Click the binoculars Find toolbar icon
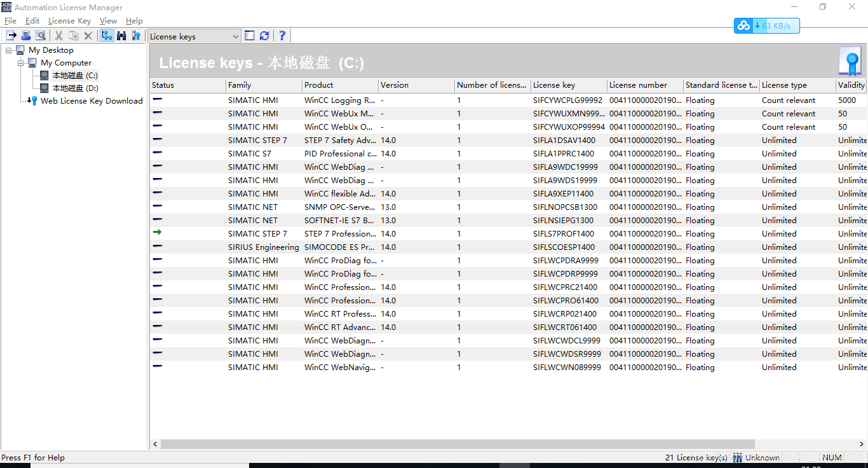The width and height of the screenshot is (868, 468). 121,36
